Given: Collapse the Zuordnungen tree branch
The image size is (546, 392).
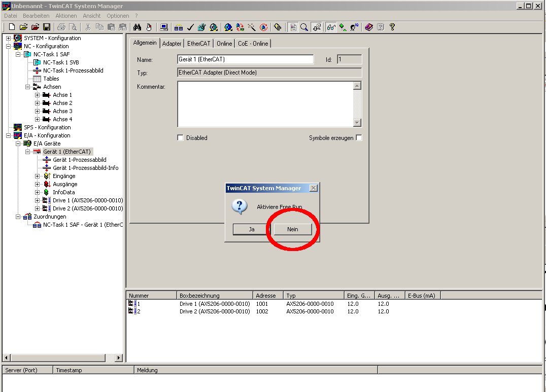Looking at the screenshot, I should pyautogui.click(x=18, y=217).
